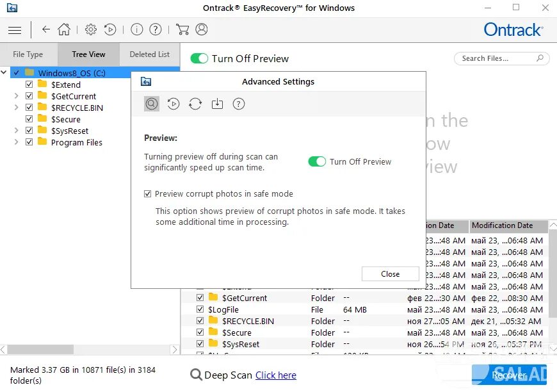
Task: Switch to the Deleted List tab
Action: click(150, 54)
